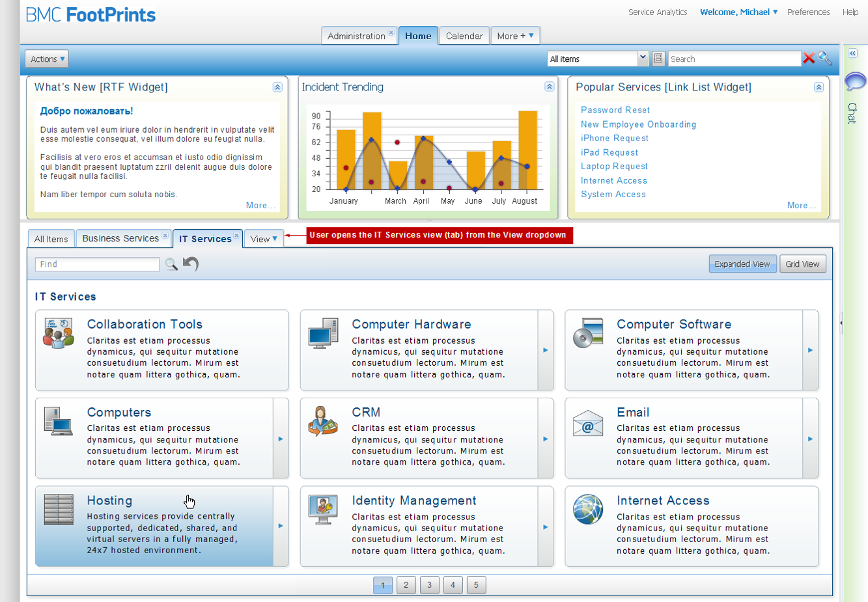
Task: Open the Password Reset link
Action: [615, 110]
